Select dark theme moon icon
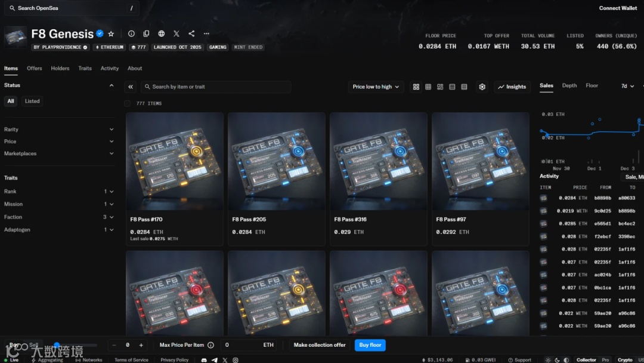This screenshot has width=644, height=363. pos(557,359)
